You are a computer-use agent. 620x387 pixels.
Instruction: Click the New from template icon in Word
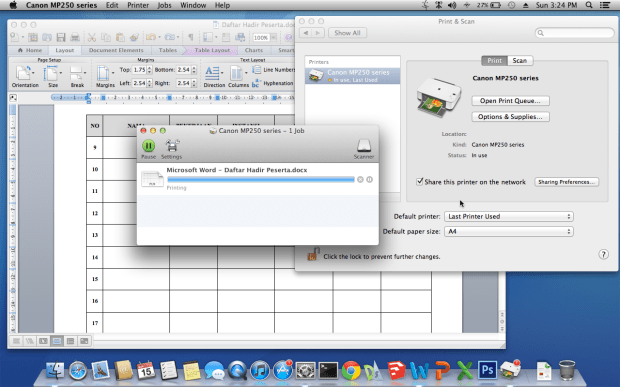(x=33, y=38)
